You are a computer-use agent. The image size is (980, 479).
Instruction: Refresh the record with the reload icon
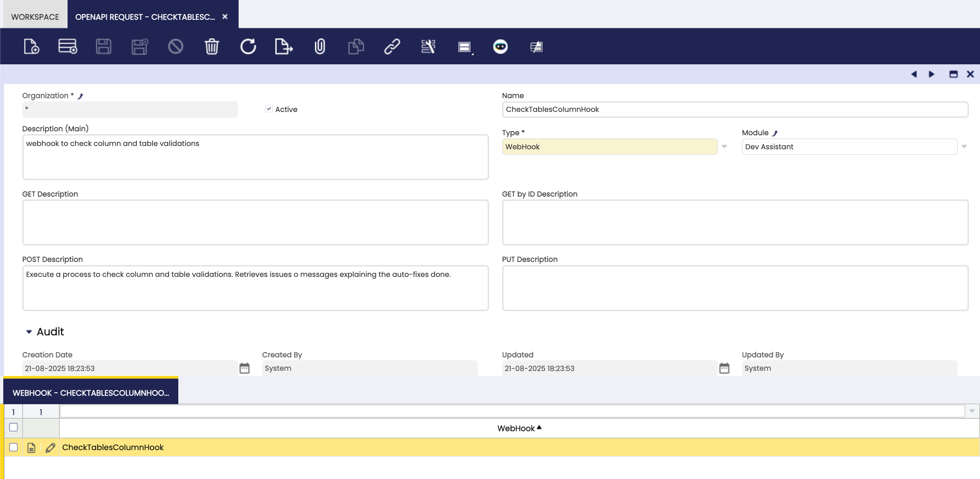point(248,47)
